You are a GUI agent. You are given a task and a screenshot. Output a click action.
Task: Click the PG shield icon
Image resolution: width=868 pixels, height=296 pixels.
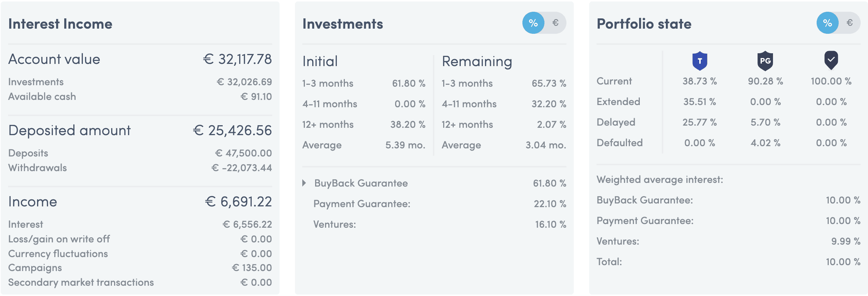coord(765,61)
